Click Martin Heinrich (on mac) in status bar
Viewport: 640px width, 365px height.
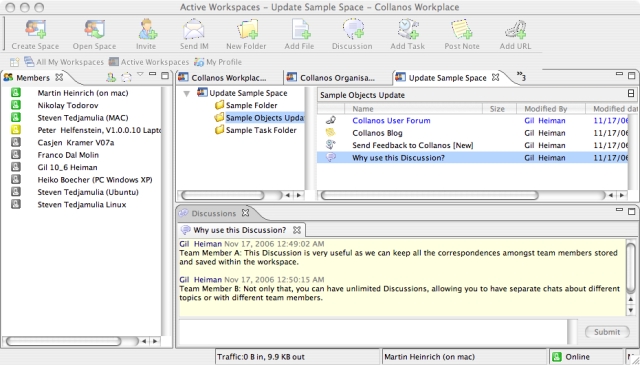tap(429, 357)
